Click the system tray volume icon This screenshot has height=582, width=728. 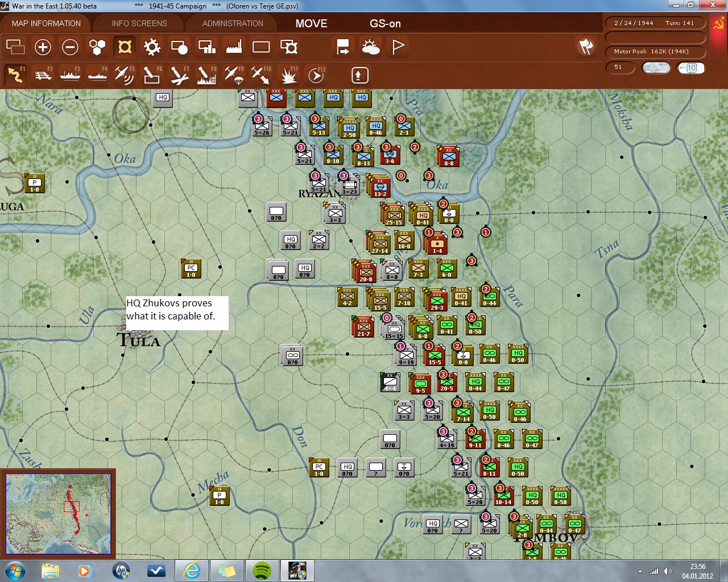click(667, 571)
